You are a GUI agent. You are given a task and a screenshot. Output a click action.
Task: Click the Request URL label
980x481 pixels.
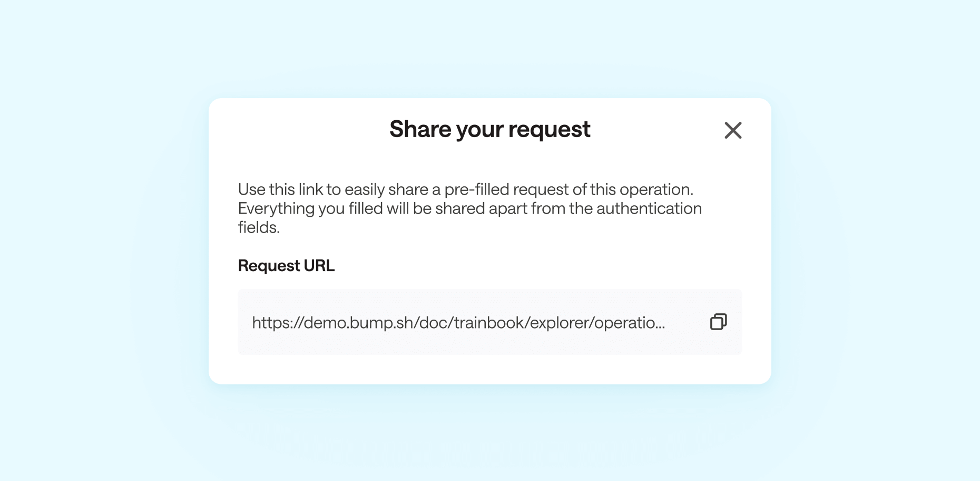pyautogui.click(x=286, y=265)
